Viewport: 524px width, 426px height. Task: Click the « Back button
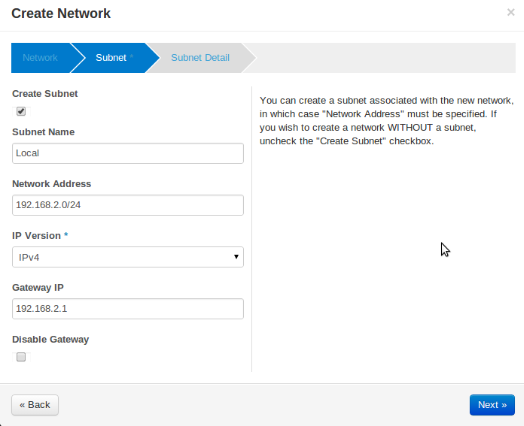[x=35, y=405]
